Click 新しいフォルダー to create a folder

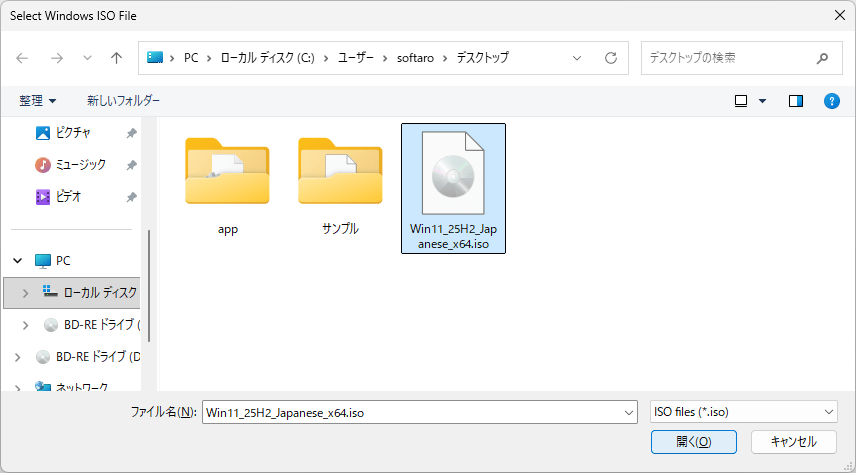(123, 101)
